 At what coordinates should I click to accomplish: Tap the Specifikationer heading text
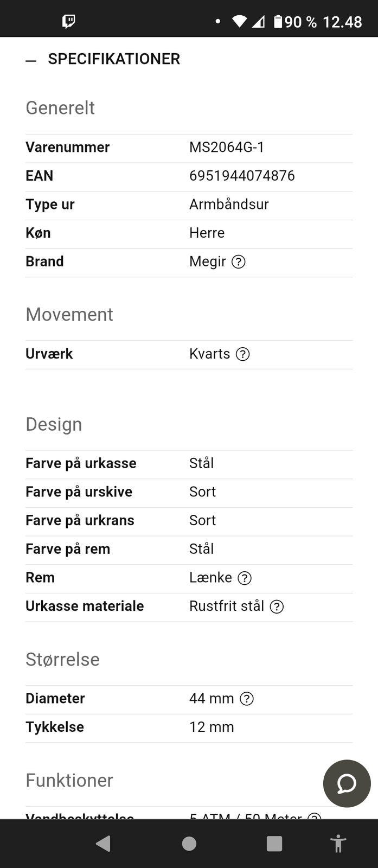(x=114, y=59)
